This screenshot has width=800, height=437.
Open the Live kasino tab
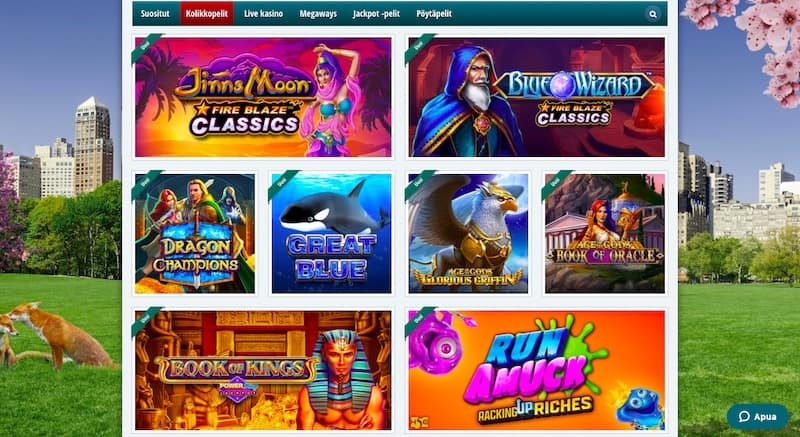(263, 14)
